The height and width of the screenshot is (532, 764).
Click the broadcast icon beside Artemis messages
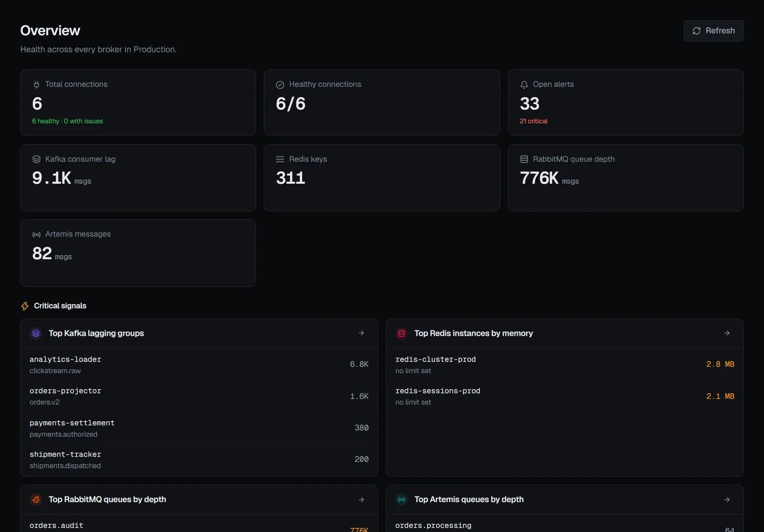pos(36,234)
